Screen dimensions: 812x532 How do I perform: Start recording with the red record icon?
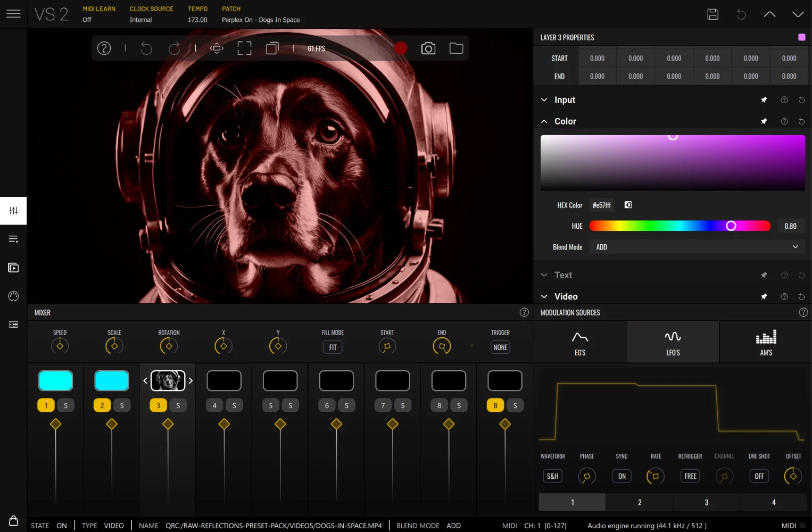click(x=400, y=48)
